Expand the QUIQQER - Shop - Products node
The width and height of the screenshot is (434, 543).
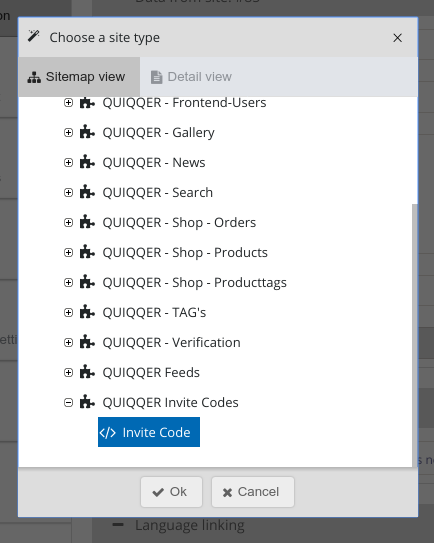point(69,252)
